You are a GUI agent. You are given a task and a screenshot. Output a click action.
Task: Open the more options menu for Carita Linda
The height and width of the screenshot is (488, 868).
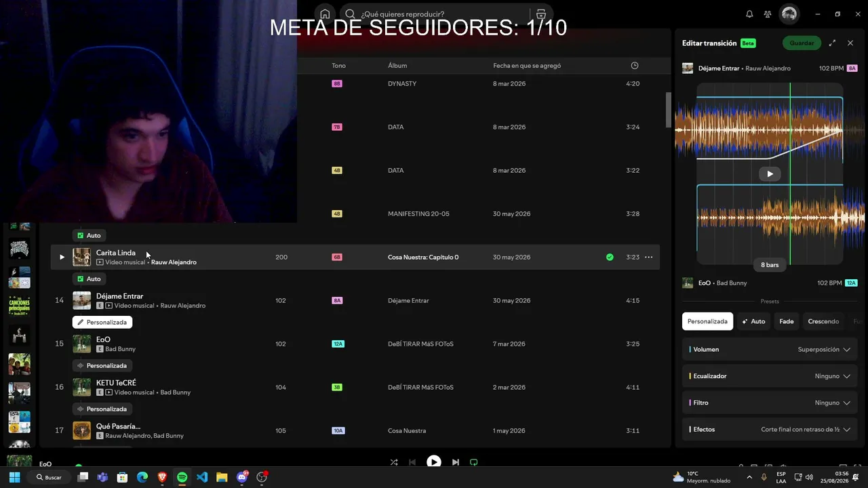[648, 257]
